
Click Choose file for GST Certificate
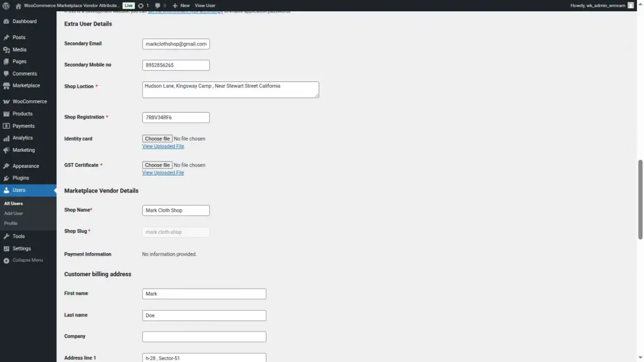157,165
